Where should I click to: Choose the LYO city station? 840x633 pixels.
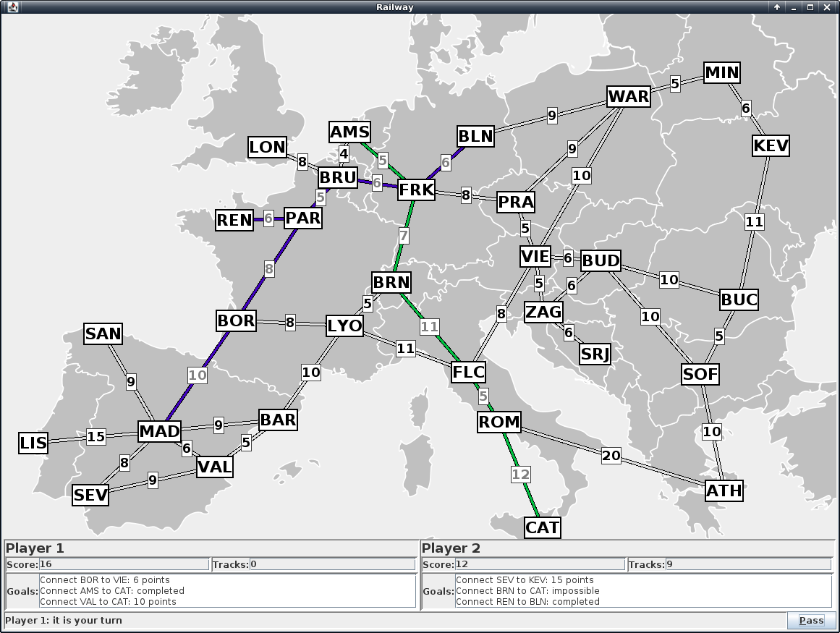click(x=344, y=326)
